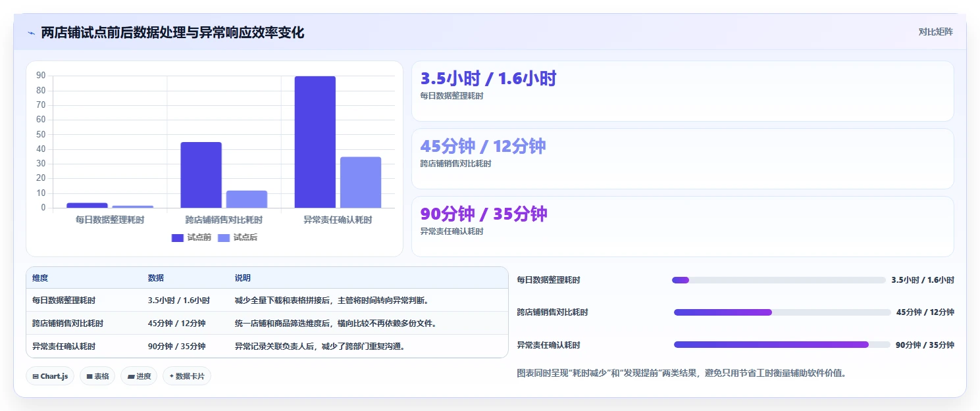Click the 3.5小时 / 1.6小时 card value
This screenshot has height=411, width=980.
coord(488,79)
